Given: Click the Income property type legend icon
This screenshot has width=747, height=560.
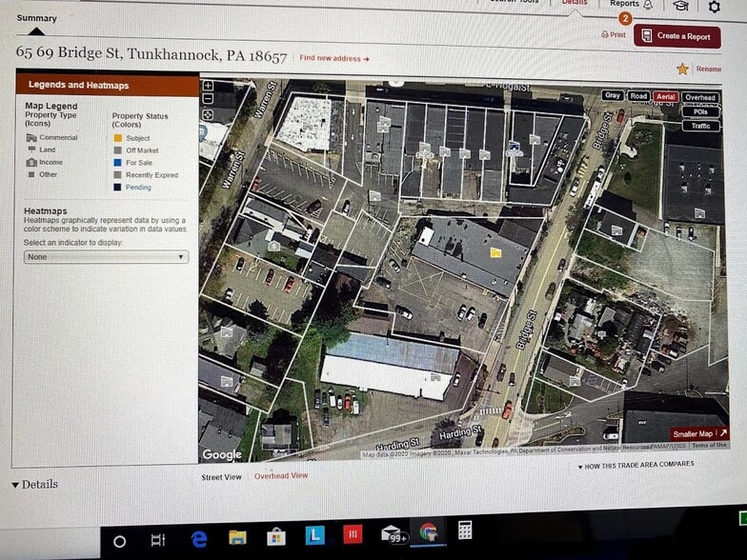Looking at the screenshot, I should [x=31, y=162].
